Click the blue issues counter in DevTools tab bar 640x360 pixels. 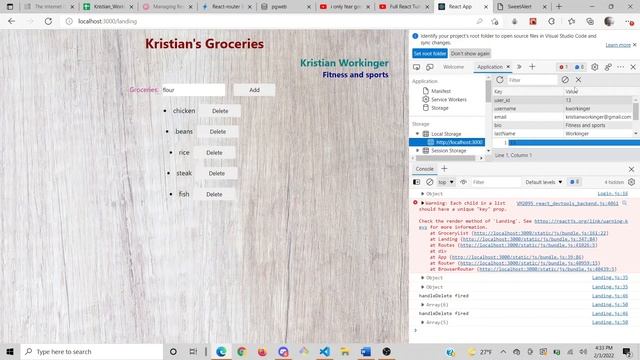(579, 67)
